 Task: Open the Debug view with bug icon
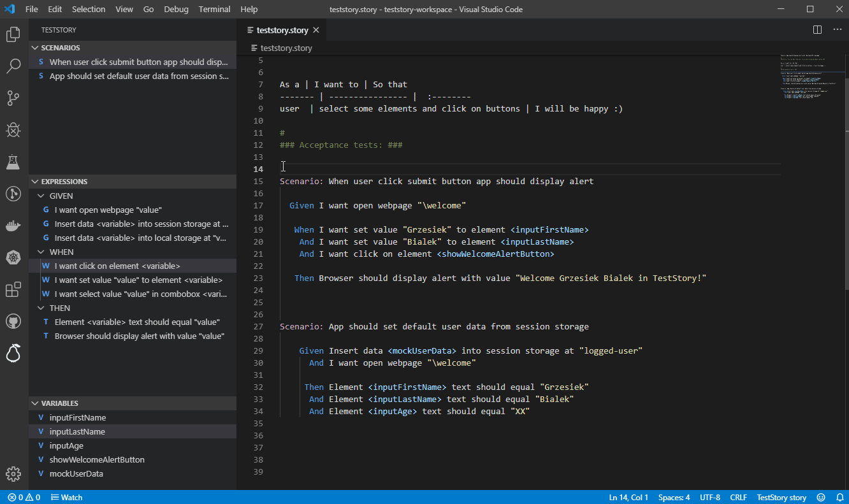[x=13, y=130]
